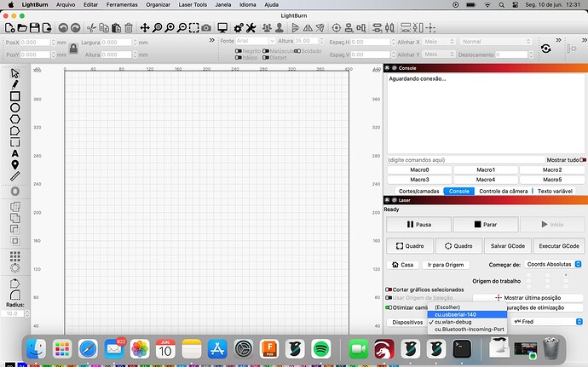The image size is (588, 367).
Task: Toggle the Otimizar caminho switch
Action: pyautogui.click(x=388, y=307)
